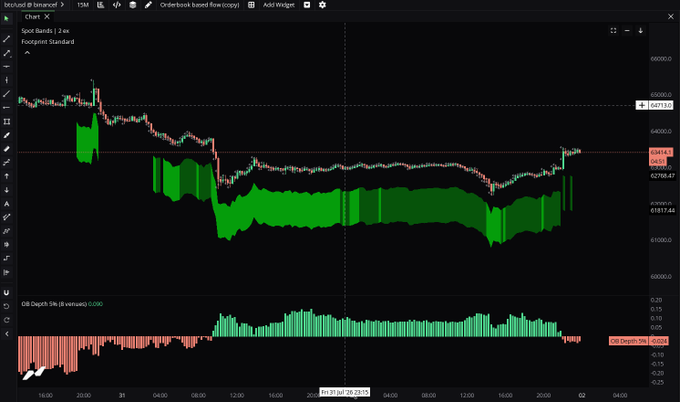
Task: Click the OB Depth 5% price axis tag
Action: click(628, 341)
